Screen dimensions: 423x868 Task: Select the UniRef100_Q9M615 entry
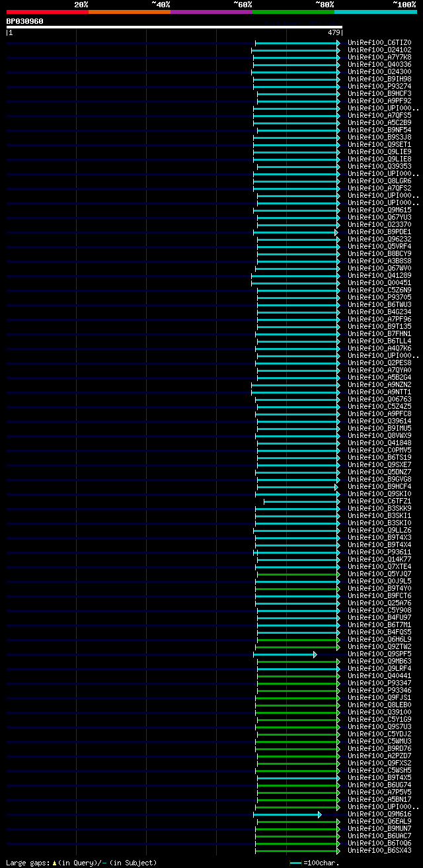[x=379, y=210]
